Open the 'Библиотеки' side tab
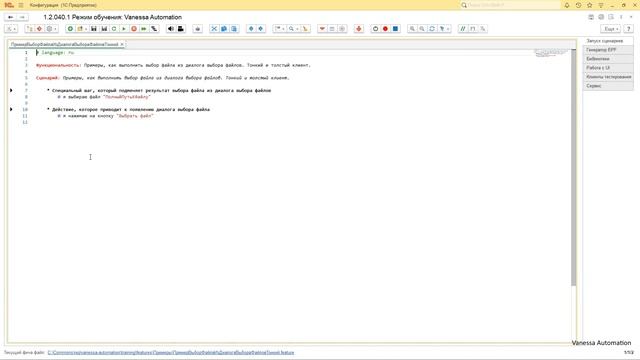640x360 pixels. (608, 59)
